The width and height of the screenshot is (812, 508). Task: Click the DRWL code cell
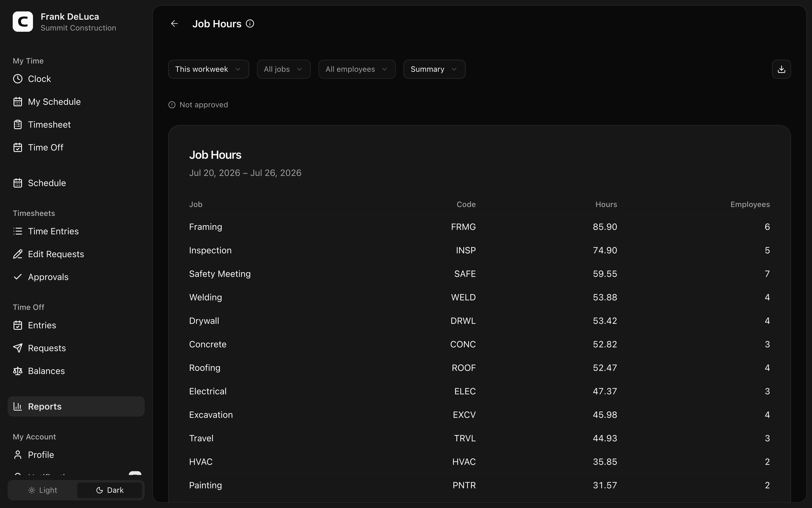coord(463,321)
